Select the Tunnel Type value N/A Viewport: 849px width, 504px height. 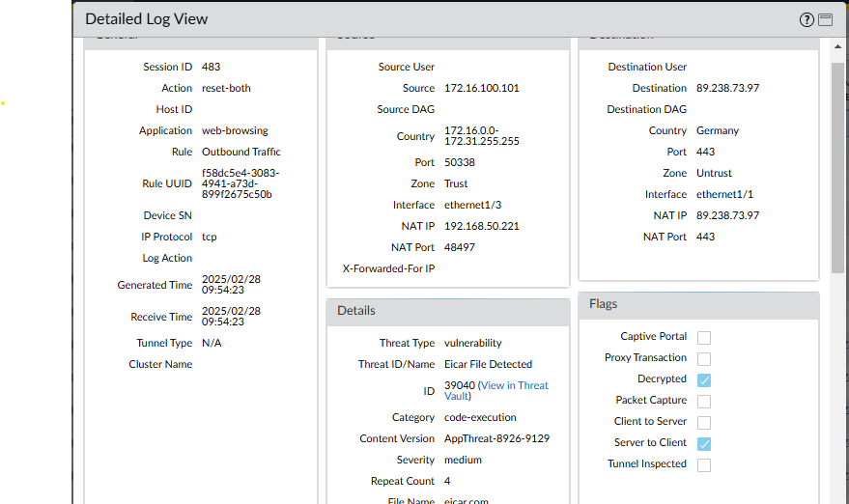tap(212, 343)
